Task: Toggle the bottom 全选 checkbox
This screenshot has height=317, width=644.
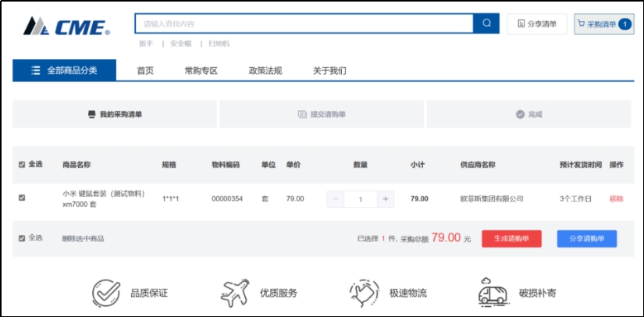Action: coord(22,238)
